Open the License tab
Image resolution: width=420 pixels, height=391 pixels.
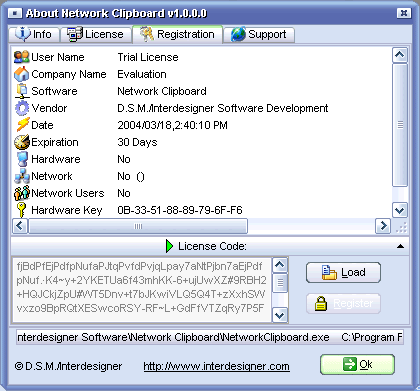tap(96, 34)
